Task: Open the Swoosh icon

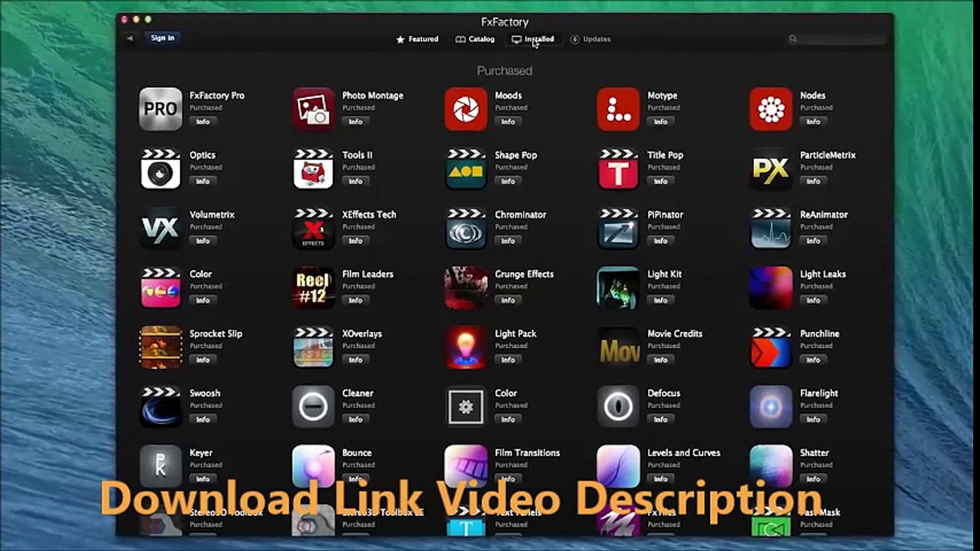Action: (x=160, y=407)
